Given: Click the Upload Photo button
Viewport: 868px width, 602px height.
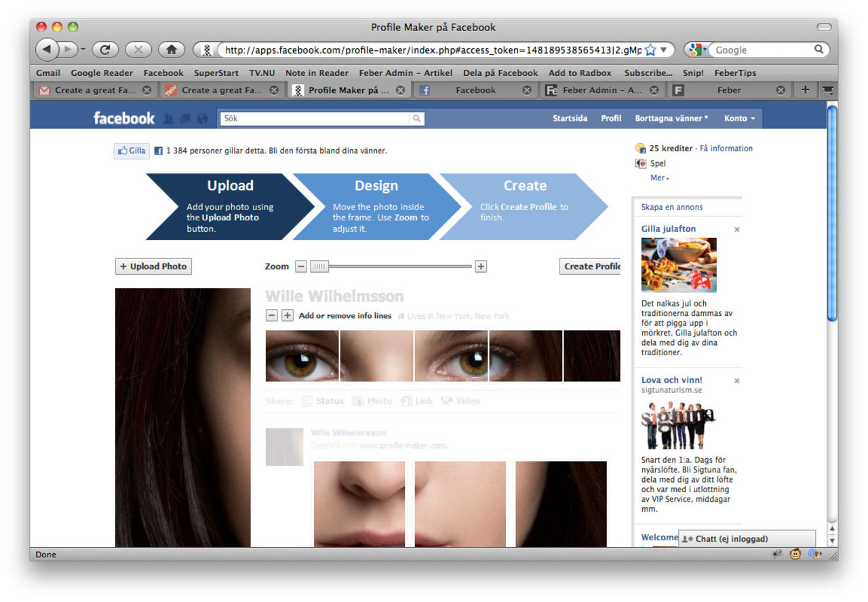Looking at the screenshot, I should 153,266.
